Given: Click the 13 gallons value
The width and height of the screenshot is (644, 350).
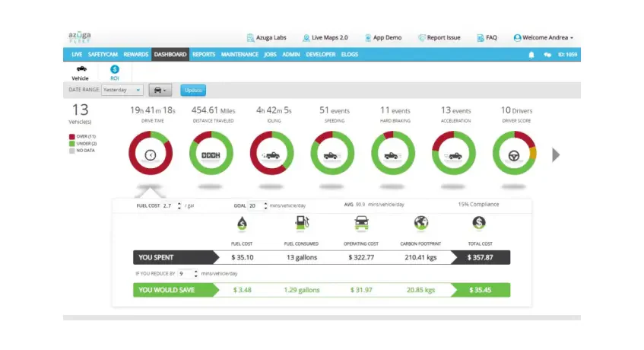Looking at the screenshot, I should click(x=302, y=258).
